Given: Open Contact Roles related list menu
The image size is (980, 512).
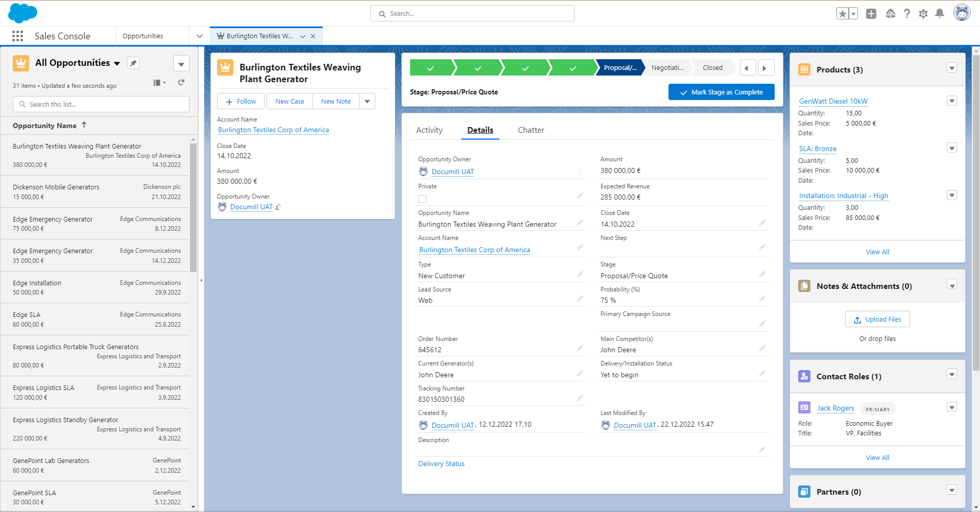Looking at the screenshot, I should click(x=952, y=374).
